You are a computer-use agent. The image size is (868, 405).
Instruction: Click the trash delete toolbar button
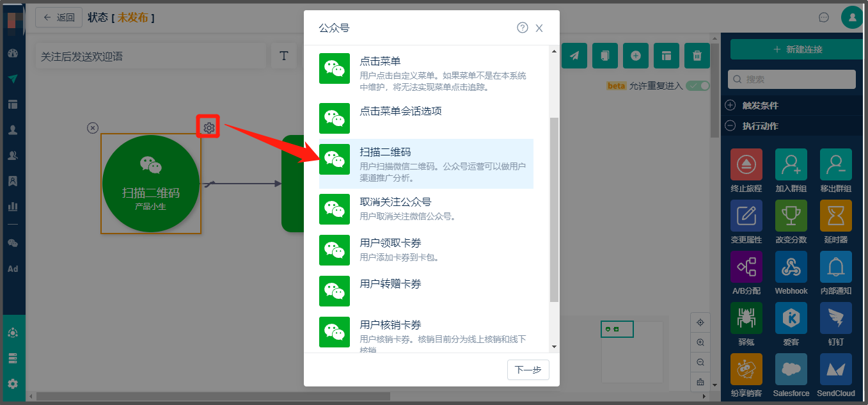point(697,56)
